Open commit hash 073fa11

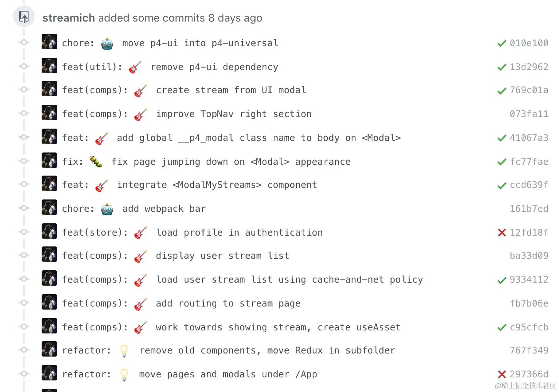(529, 114)
